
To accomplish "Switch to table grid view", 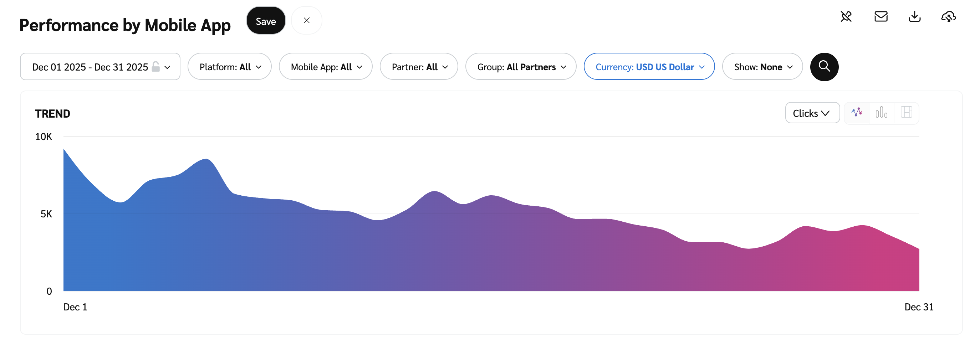I will (906, 113).
